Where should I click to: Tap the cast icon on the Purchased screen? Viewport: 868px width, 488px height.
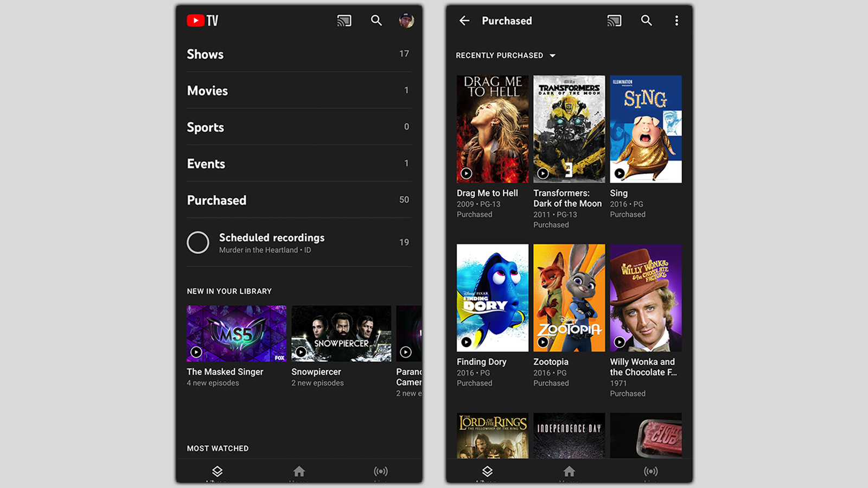[x=615, y=21]
